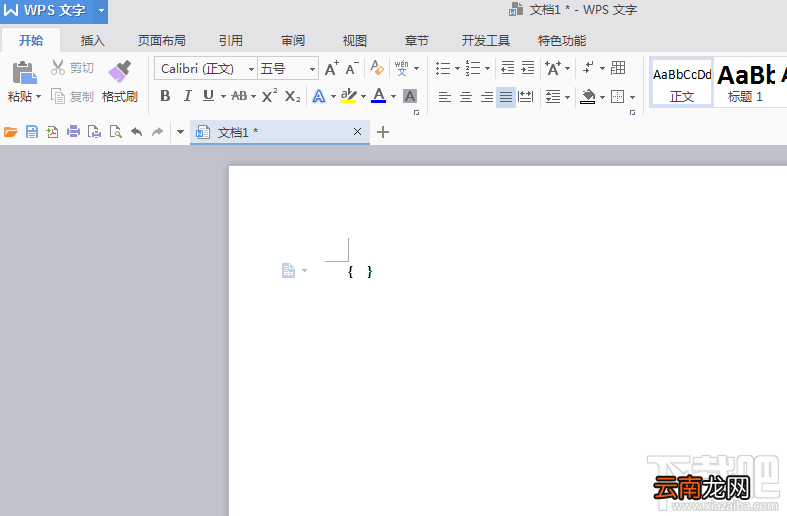This screenshot has width=787, height=516.
Task: Align text right
Action: 486,96
